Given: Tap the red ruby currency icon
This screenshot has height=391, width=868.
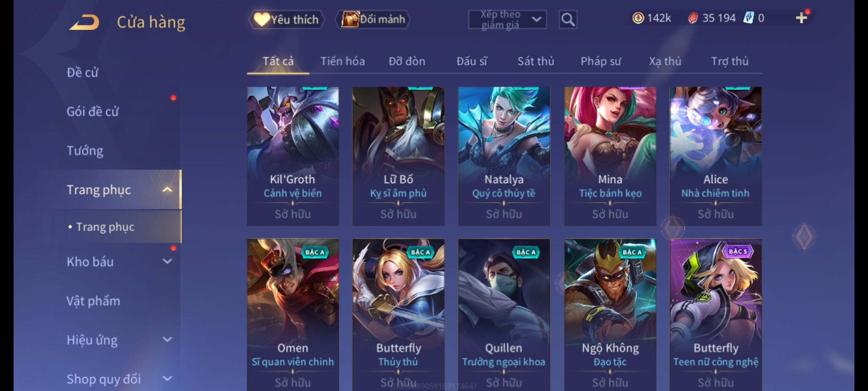Looking at the screenshot, I should coord(693,18).
